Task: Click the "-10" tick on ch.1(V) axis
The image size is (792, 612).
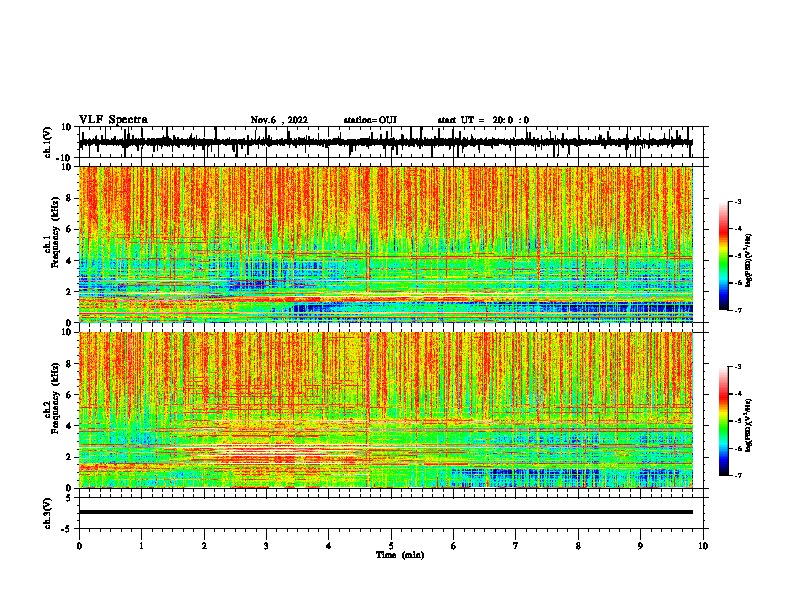Action: pos(65,158)
